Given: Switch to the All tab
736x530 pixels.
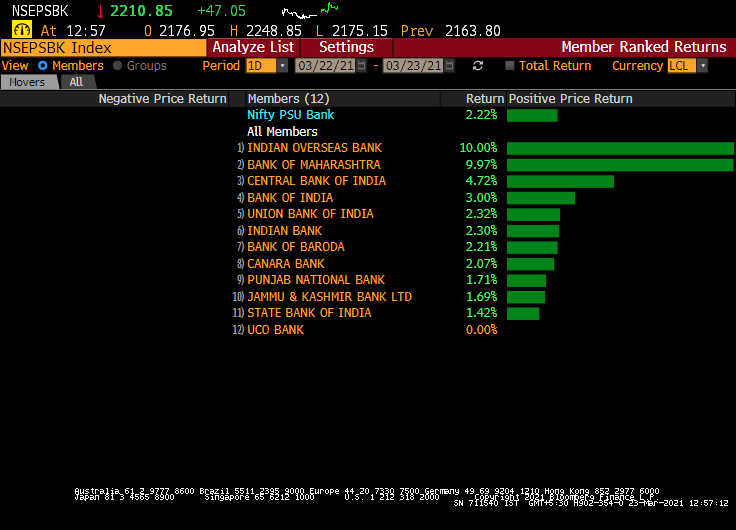Looking at the screenshot, I should coord(76,82).
